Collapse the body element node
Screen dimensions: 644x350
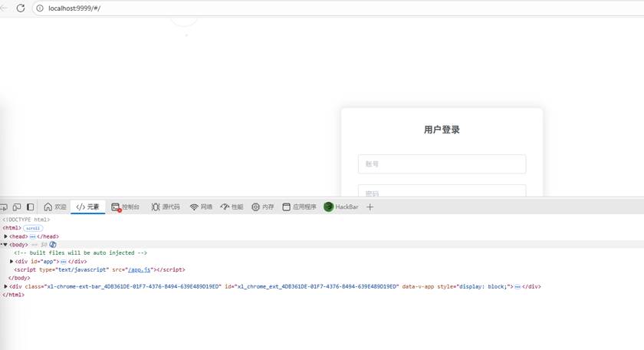click(x=5, y=245)
